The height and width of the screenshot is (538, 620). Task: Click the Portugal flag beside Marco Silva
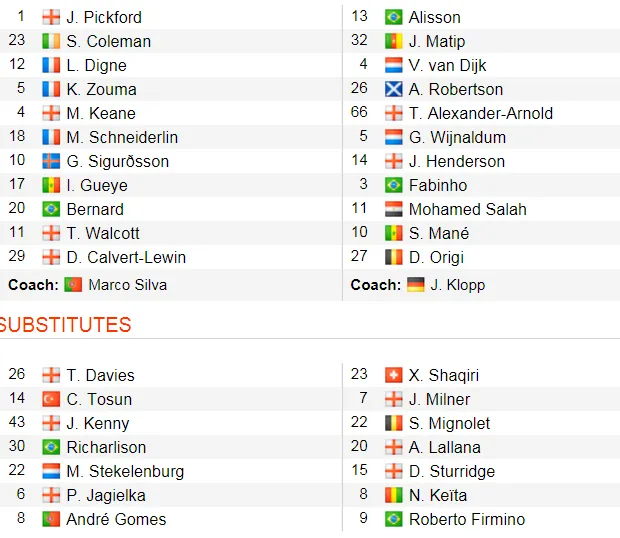(x=73, y=285)
